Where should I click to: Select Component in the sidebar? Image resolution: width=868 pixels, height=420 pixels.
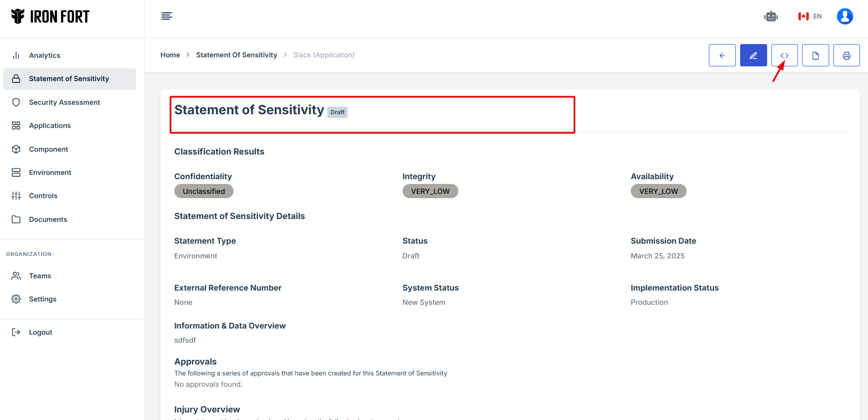[x=48, y=149]
